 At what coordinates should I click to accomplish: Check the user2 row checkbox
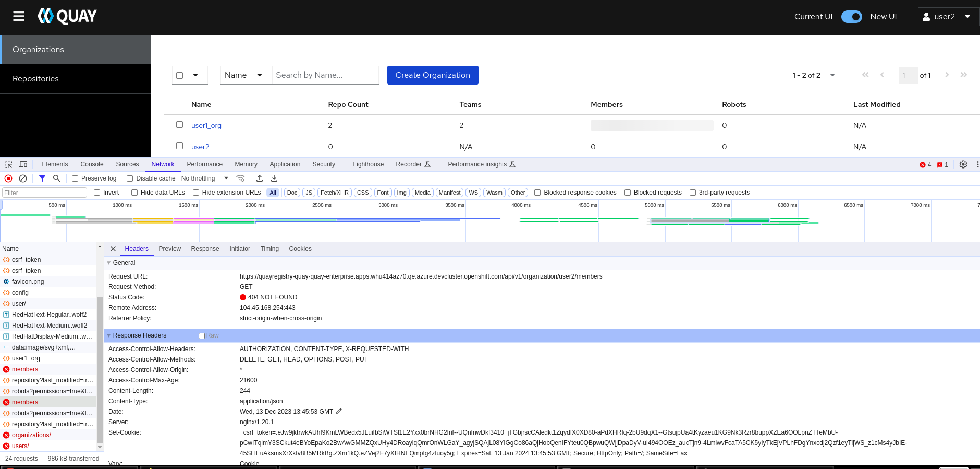point(180,146)
